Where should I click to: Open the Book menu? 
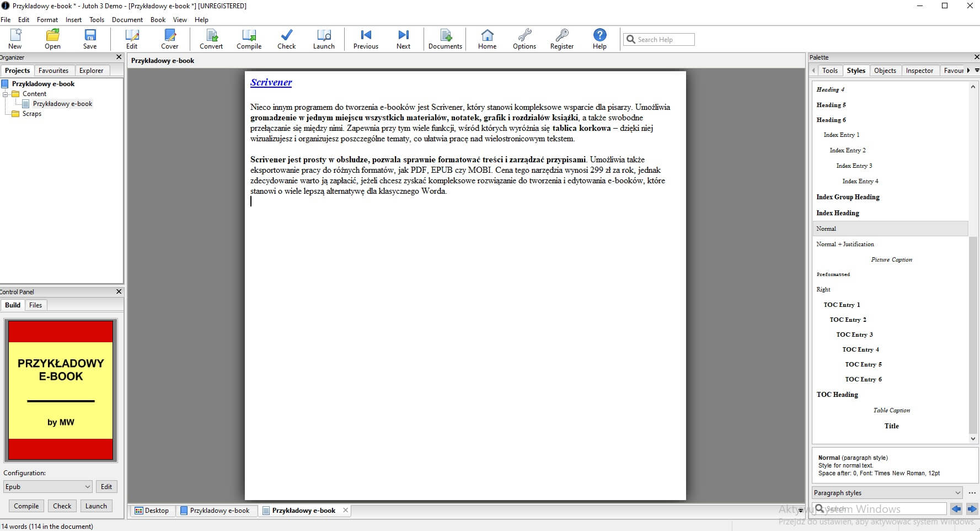[158, 20]
